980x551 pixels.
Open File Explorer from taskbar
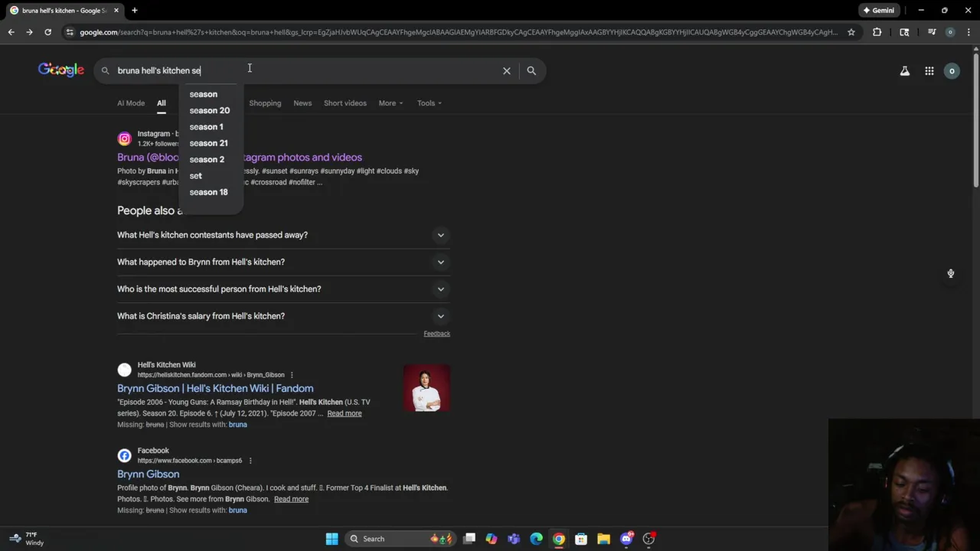tap(603, 539)
